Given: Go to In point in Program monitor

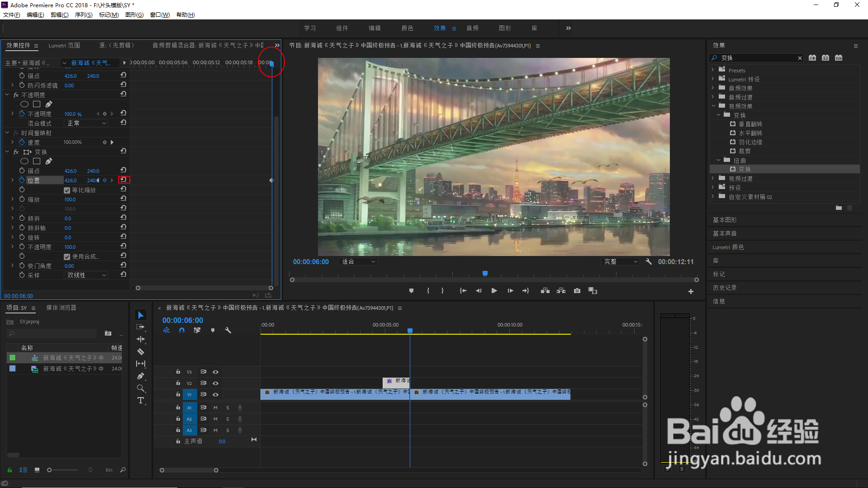Looking at the screenshot, I should 463,291.
